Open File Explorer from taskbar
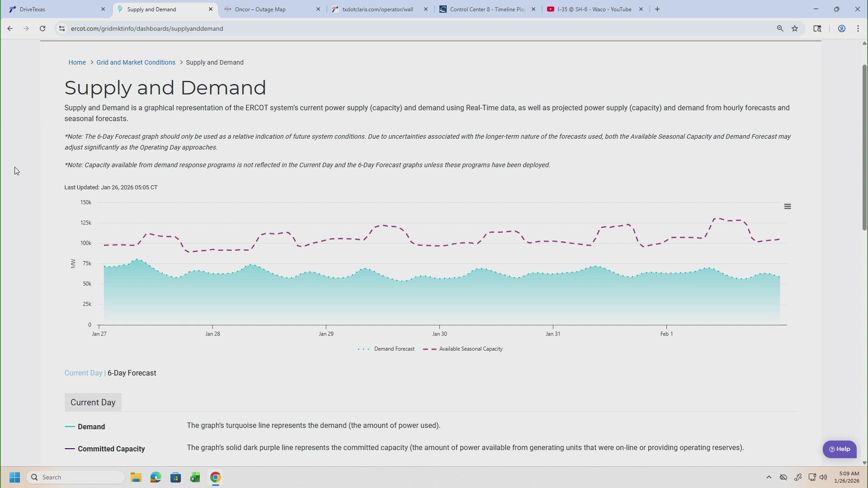 tap(136, 478)
